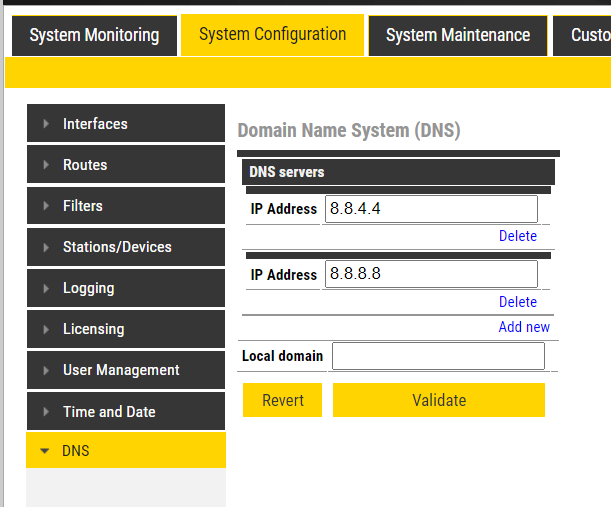Delete the 8.8.8.8 DNS server
The width and height of the screenshot is (611, 507).
[517, 302]
